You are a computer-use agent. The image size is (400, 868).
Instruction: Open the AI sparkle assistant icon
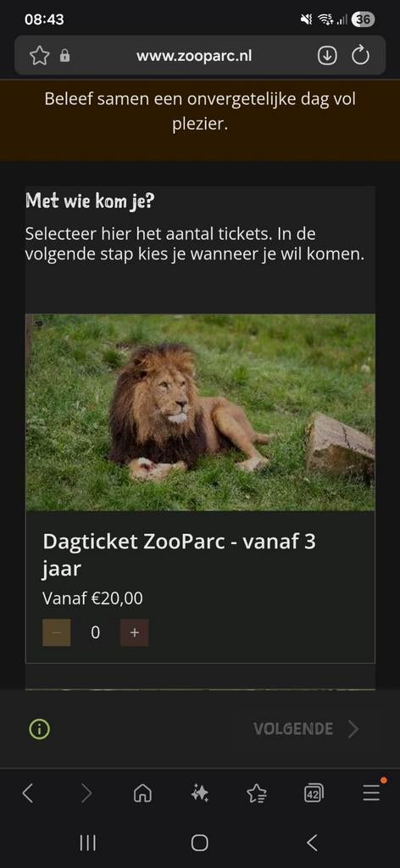pyautogui.click(x=200, y=793)
